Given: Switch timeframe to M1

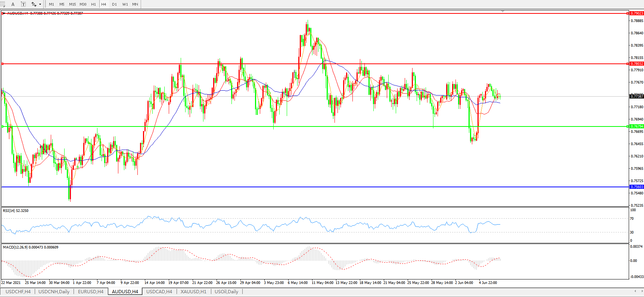Looking at the screenshot, I should click(52, 4).
